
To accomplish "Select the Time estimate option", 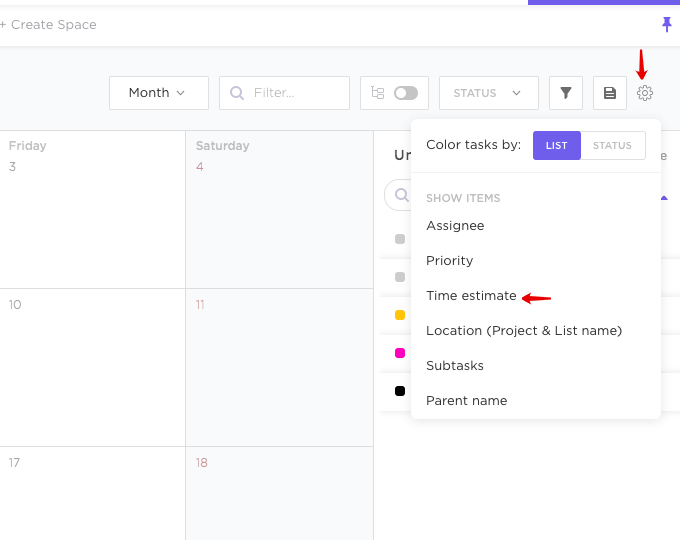I will pos(471,296).
